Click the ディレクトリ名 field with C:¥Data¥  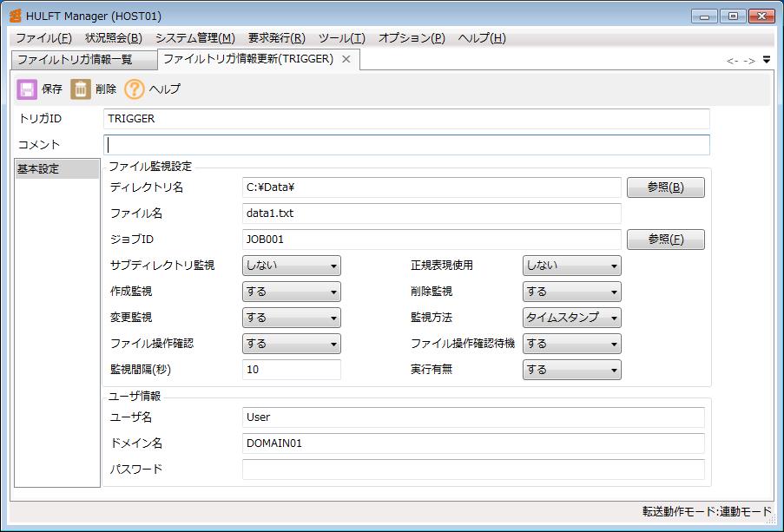tap(432, 187)
